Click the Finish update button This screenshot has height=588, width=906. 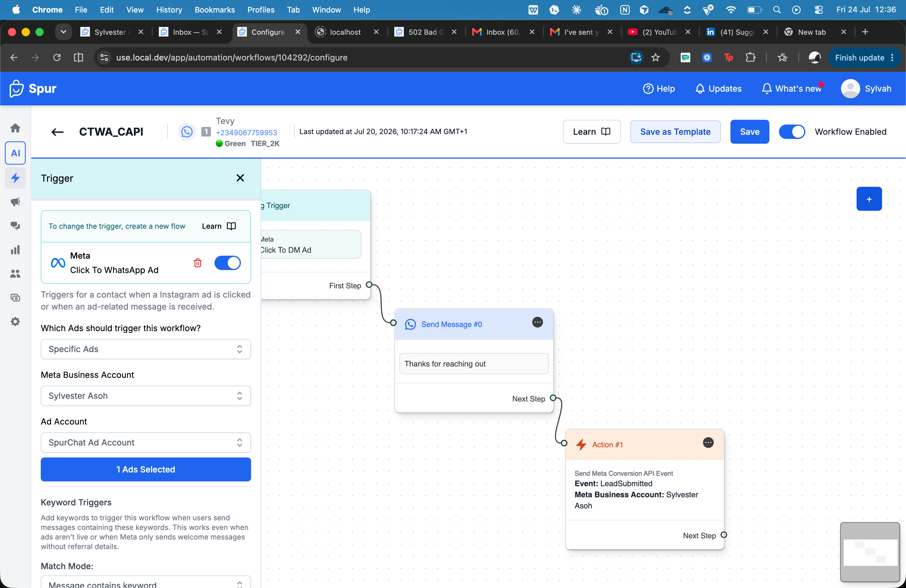859,58
